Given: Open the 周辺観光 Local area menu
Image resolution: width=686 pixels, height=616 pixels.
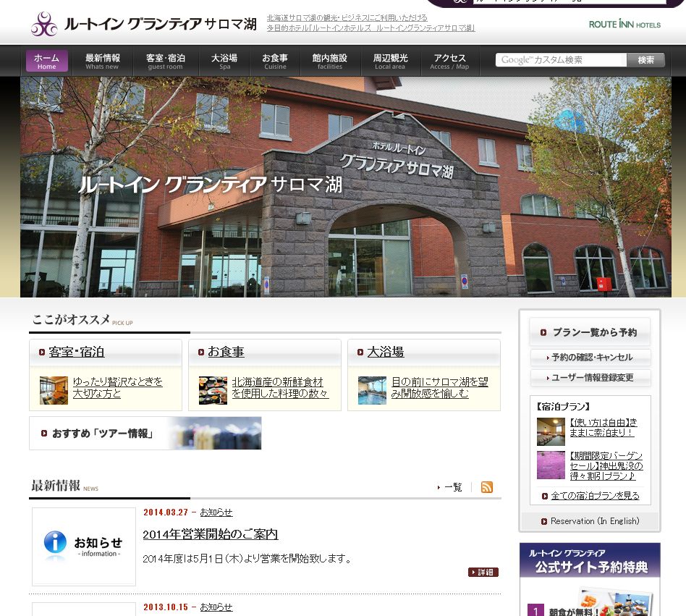Looking at the screenshot, I should pos(390,61).
